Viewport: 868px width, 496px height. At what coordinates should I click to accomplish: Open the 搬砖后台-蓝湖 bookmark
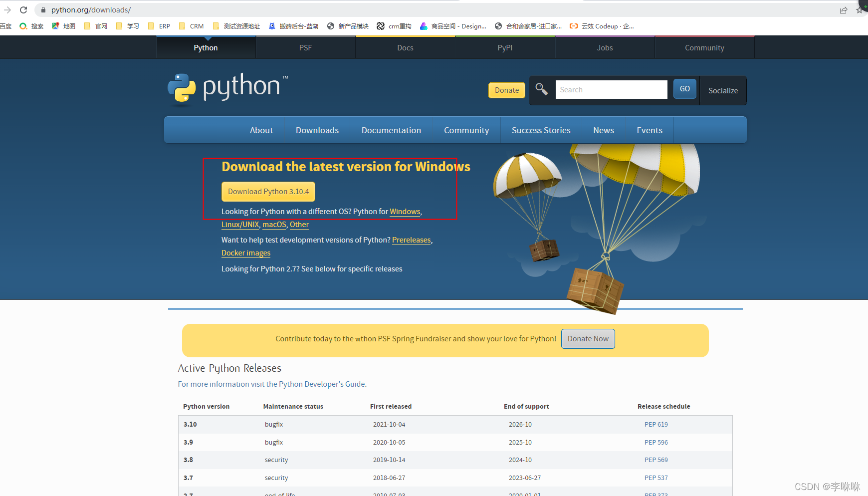(293, 26)
